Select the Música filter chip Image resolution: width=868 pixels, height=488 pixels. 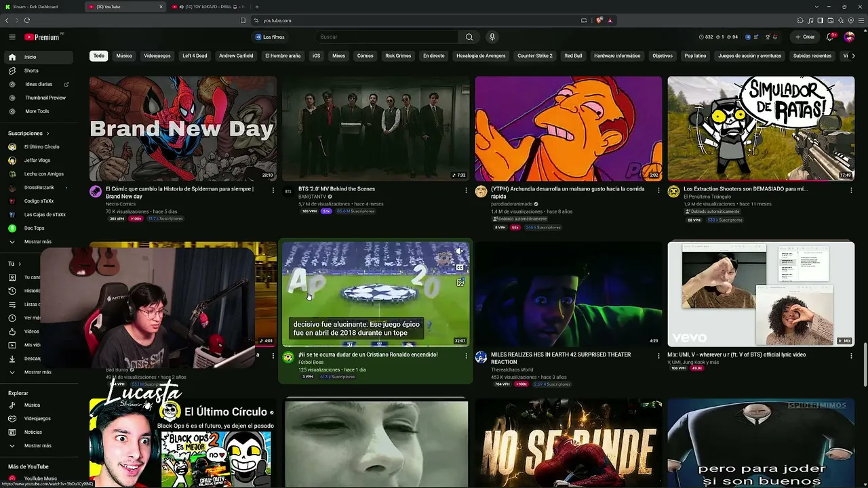coord(124,56)
